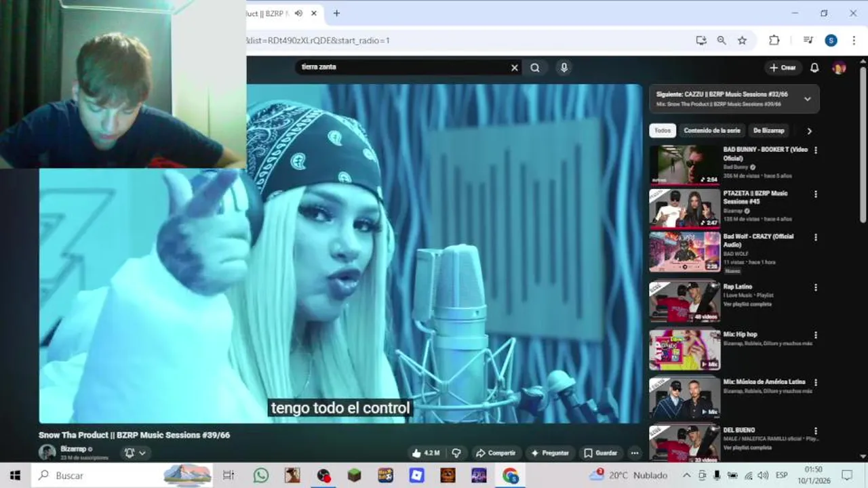This screenshot has height=488, width=868.
Task: Like the video with the 4.2 M thumbs-up
Action: (x=426, y=453)
